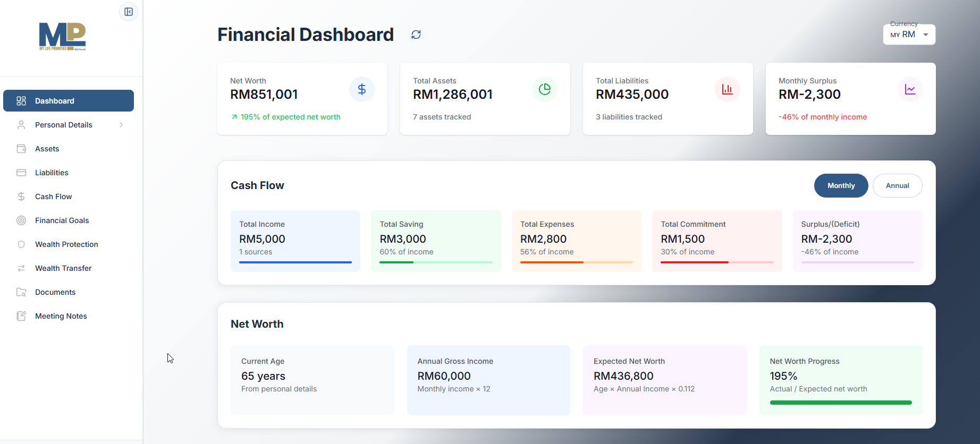Click the bar chart icon on Total Liabilities
This screenshot has height=444, width=980.
click(x=728, y=89)
